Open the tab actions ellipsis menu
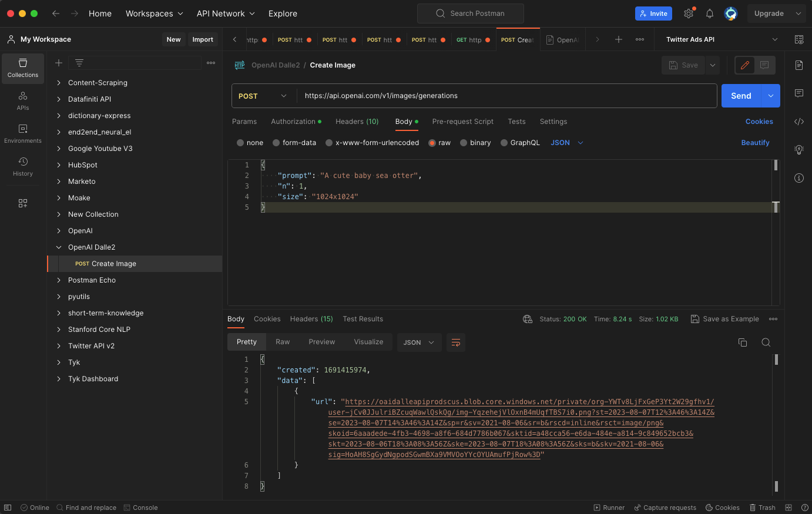Image resolution: width=812 pixels, height=514 pixels. coord(640,39)
